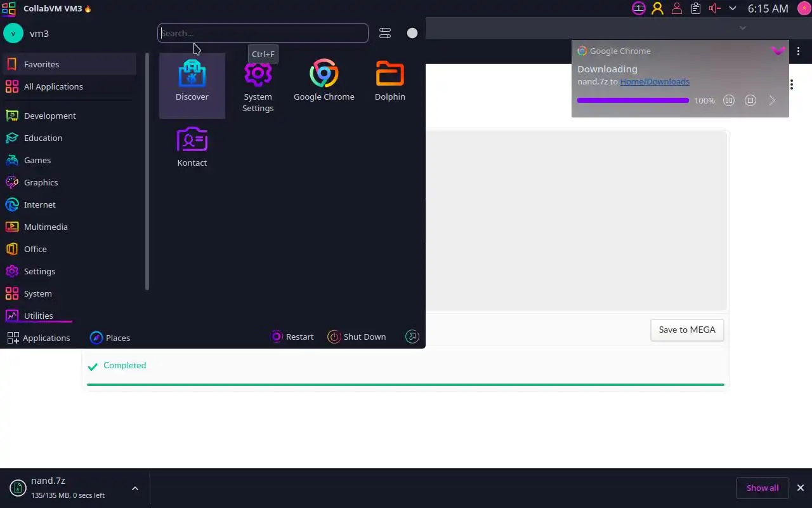Screen dimensions: 812x508
Task: Open Office category
Action: pos(69,249)
